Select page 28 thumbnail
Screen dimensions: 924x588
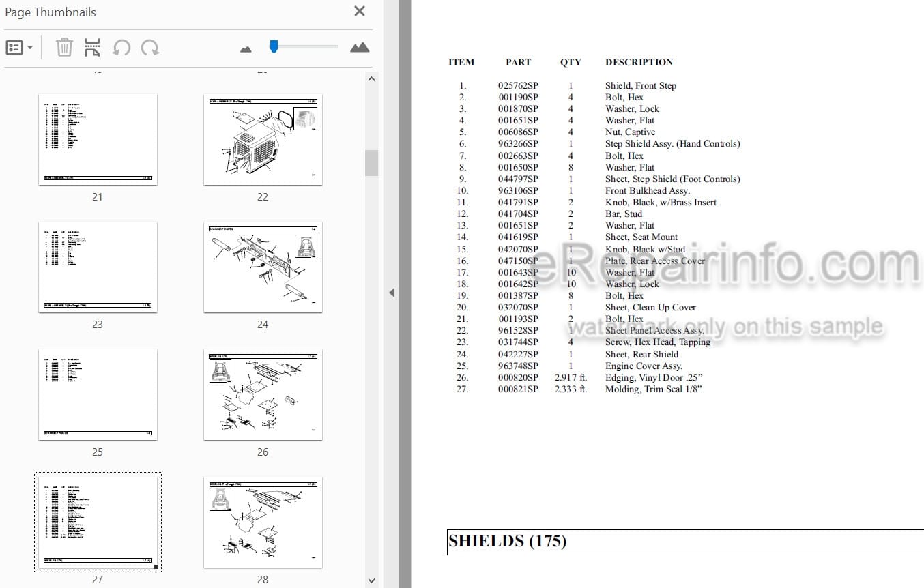(263, 523)
